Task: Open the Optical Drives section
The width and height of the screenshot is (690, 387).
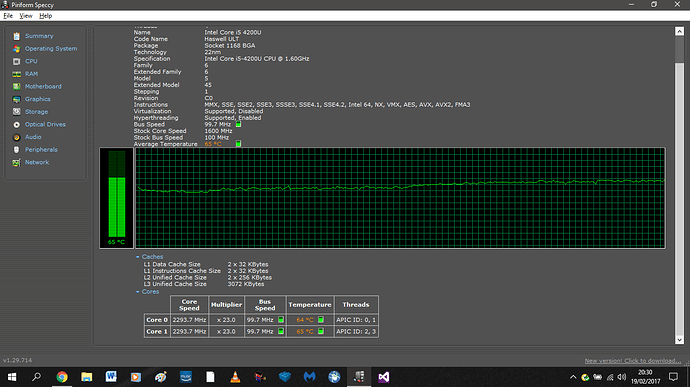Action: (x=45, y=124)
